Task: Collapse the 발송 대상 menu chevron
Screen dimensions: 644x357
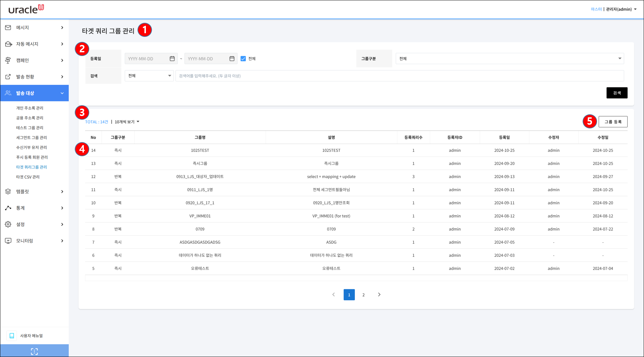Action: [62, 93]
